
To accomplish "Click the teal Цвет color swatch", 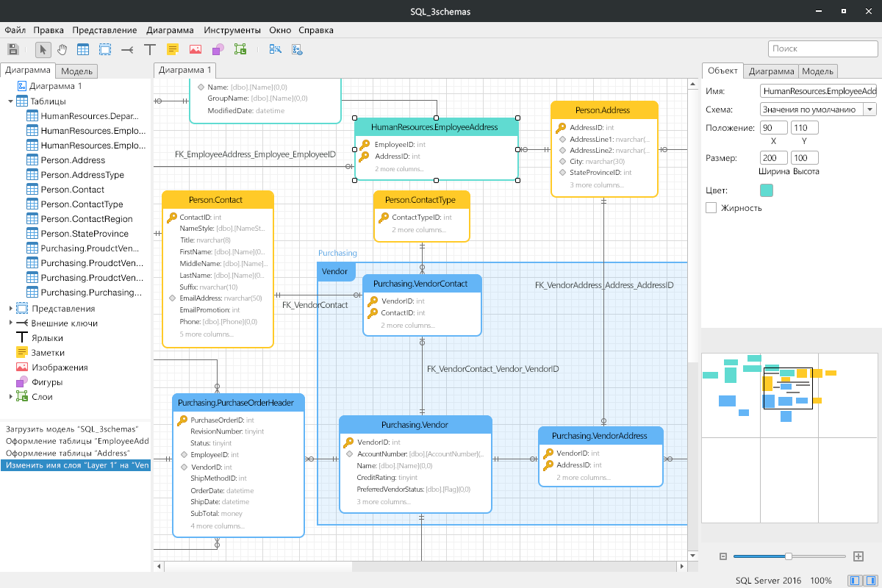I will (x=767, y=190).
